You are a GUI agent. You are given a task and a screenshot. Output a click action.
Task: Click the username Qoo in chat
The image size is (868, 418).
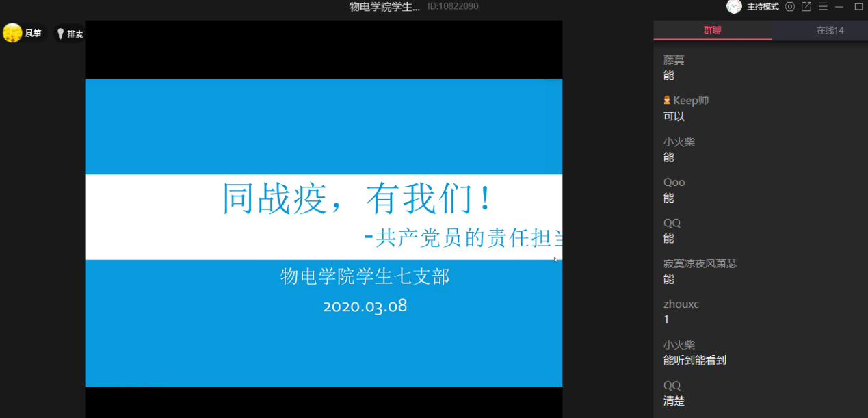coord(674,183)
